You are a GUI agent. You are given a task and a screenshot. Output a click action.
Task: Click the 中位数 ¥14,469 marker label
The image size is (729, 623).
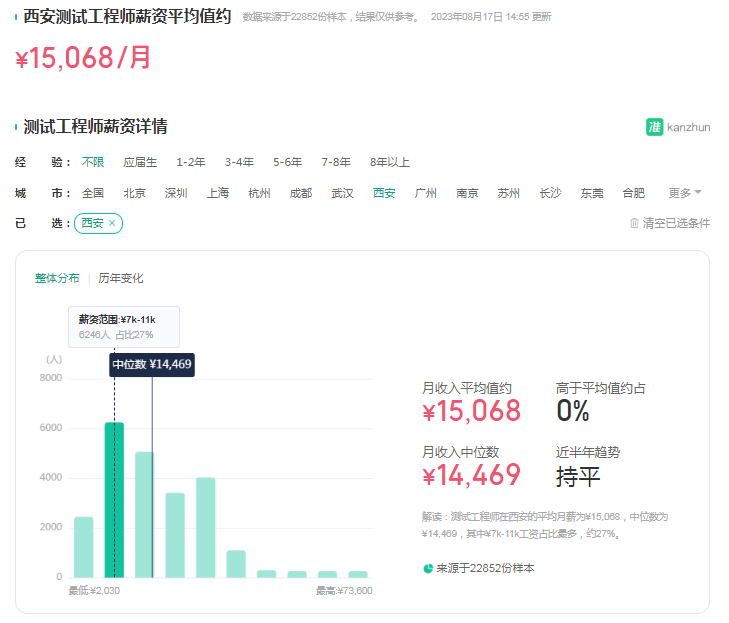pos(152,364)
